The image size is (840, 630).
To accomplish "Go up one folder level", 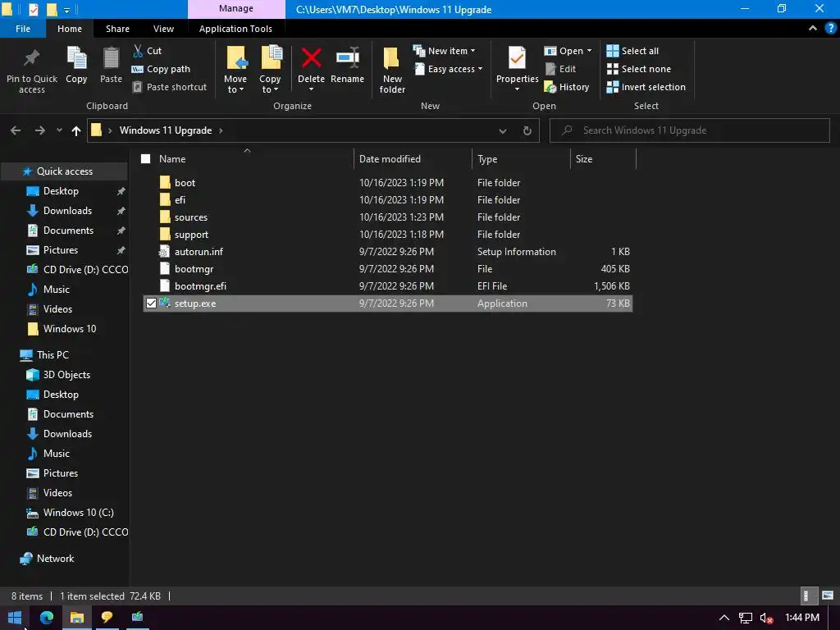I will pyautogui.click(x=76, y=130).
